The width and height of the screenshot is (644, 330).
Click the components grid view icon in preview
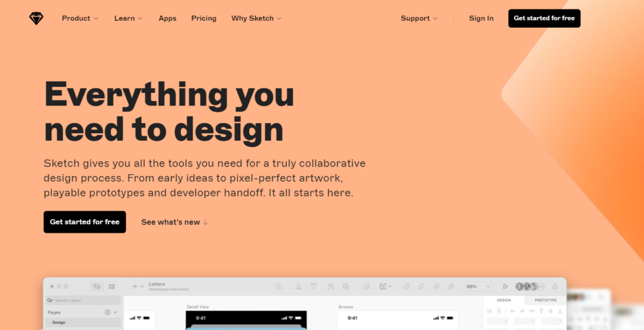[112, 287]
